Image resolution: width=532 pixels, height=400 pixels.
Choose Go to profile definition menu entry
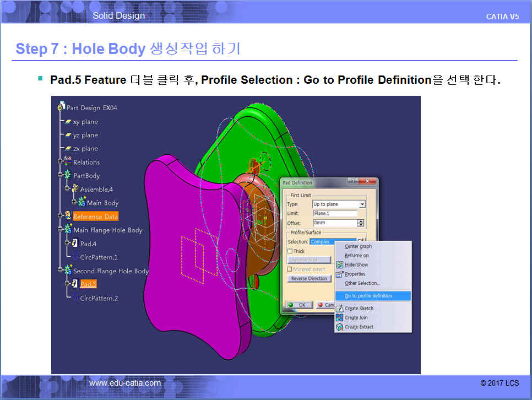(x=368, y=296)
